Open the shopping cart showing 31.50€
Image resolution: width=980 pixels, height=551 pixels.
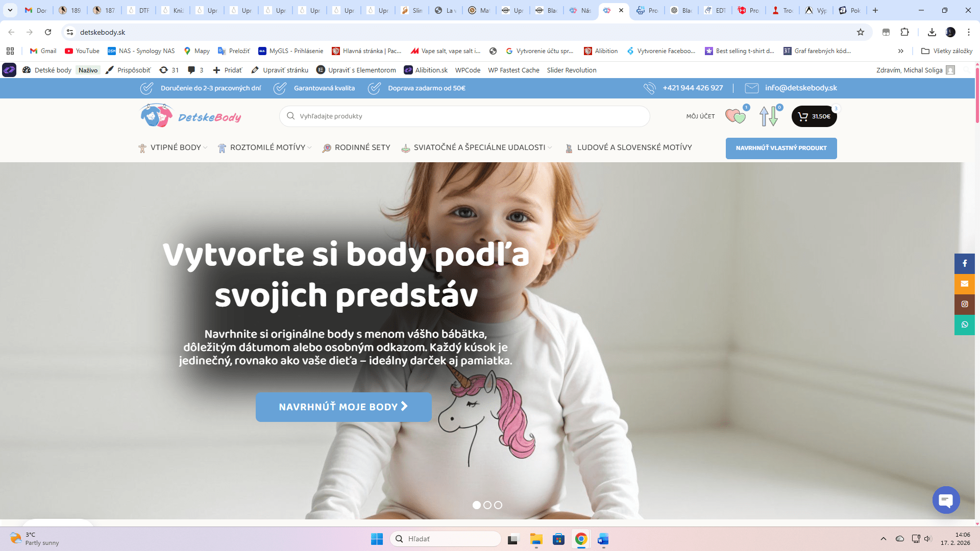tap(814, 116)
